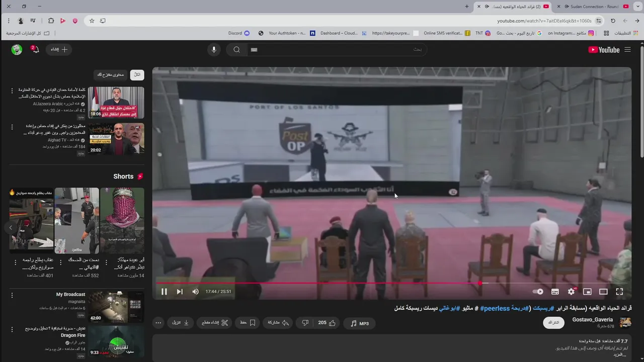This screenshot has height=362, width=644.
Task: Save the video to a playlist (حفظ)
Action: pos(248,323)
